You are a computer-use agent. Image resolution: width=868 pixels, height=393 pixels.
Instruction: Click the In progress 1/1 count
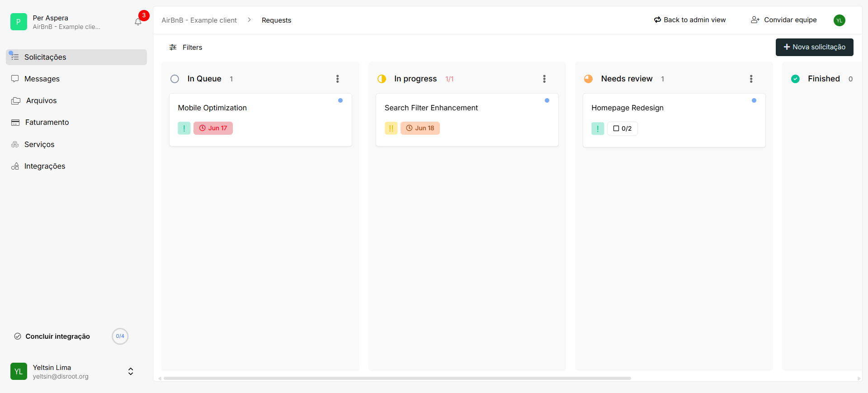(449, 79)
